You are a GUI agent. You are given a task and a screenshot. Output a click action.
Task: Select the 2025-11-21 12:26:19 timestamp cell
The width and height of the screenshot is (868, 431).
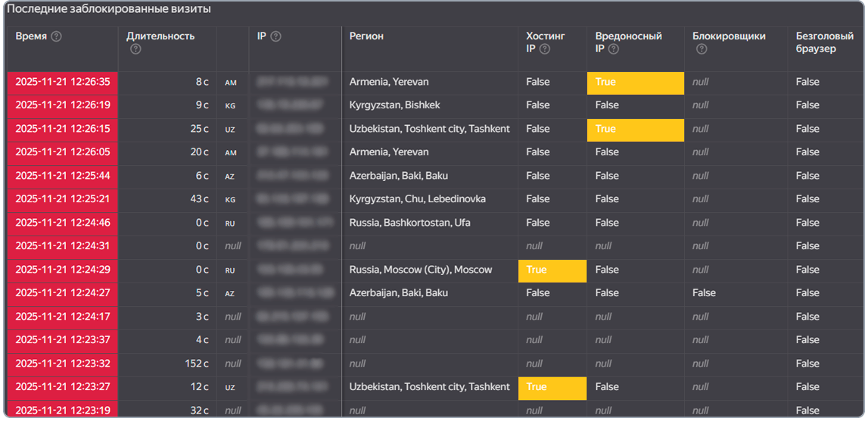point(63,105)
